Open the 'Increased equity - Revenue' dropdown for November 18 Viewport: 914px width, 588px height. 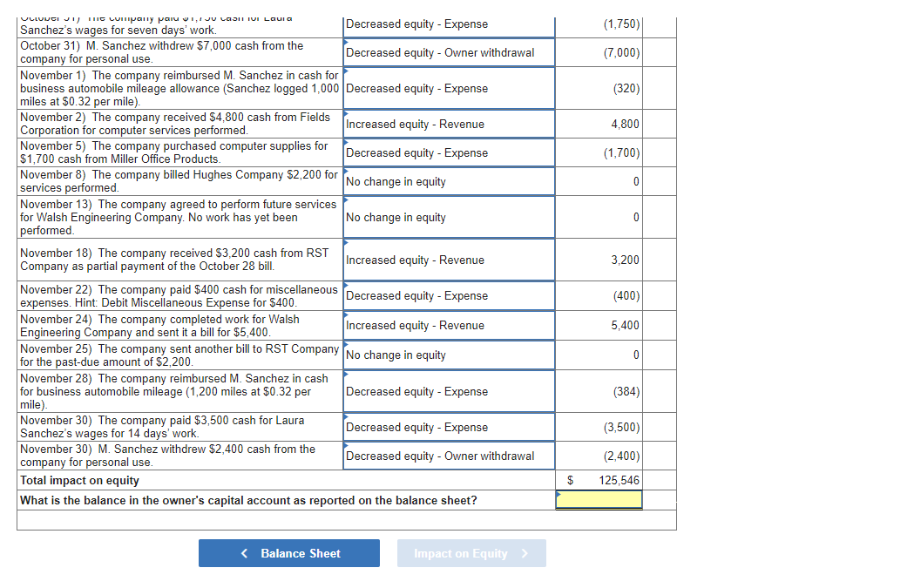click(448, 259)
